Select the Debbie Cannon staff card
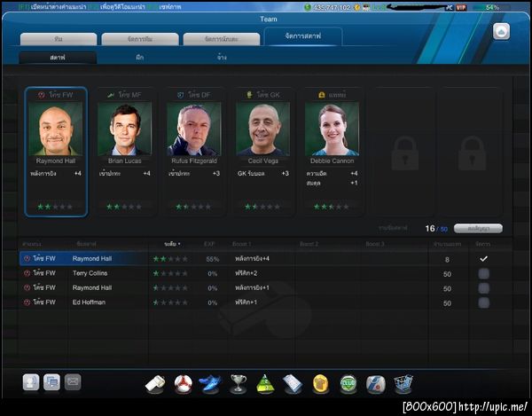 [x=332, y=152]
